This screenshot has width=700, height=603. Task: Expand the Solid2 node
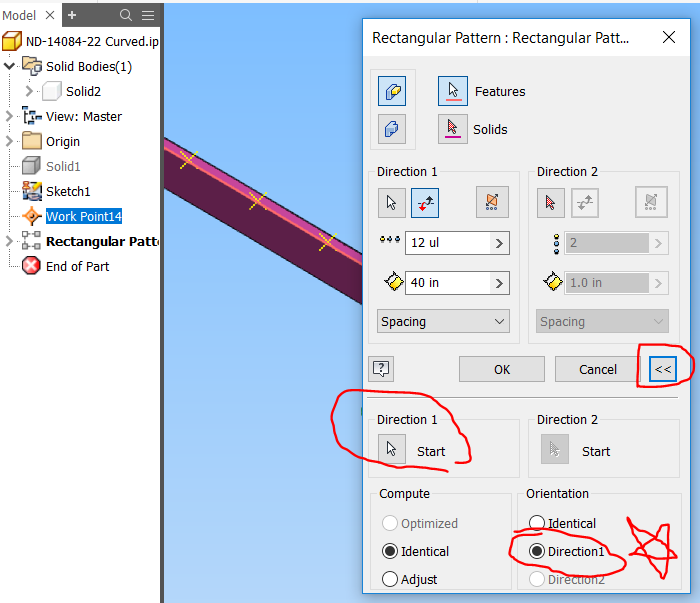(29, 91)
